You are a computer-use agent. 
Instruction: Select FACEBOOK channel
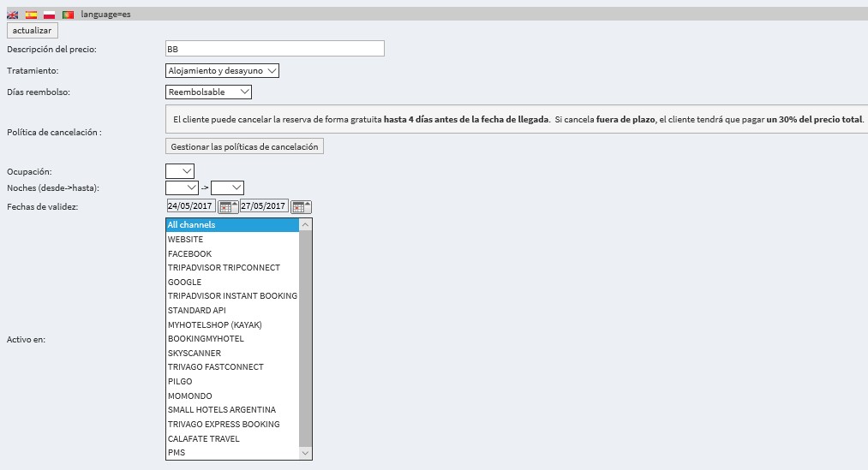pos(232,253)
